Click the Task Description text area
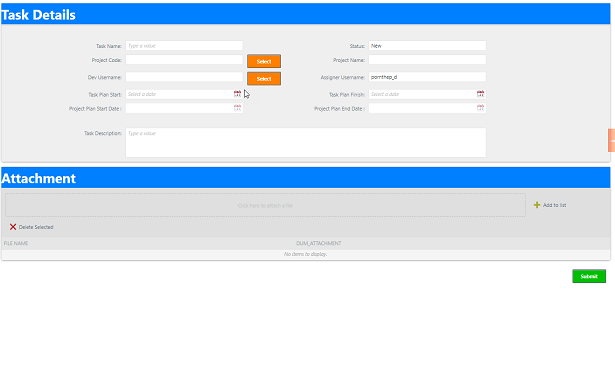Viewport: 615px width, 384px height. [x=306, y=142]
